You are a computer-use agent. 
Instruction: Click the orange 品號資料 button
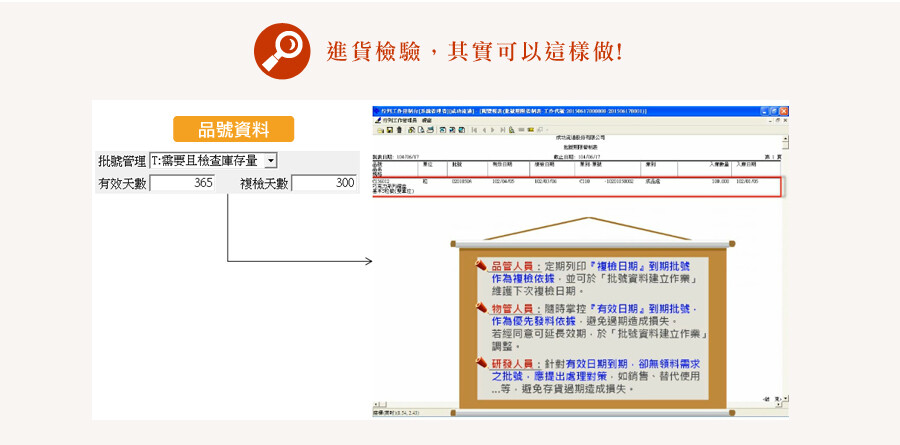click(x=233, y=129)
